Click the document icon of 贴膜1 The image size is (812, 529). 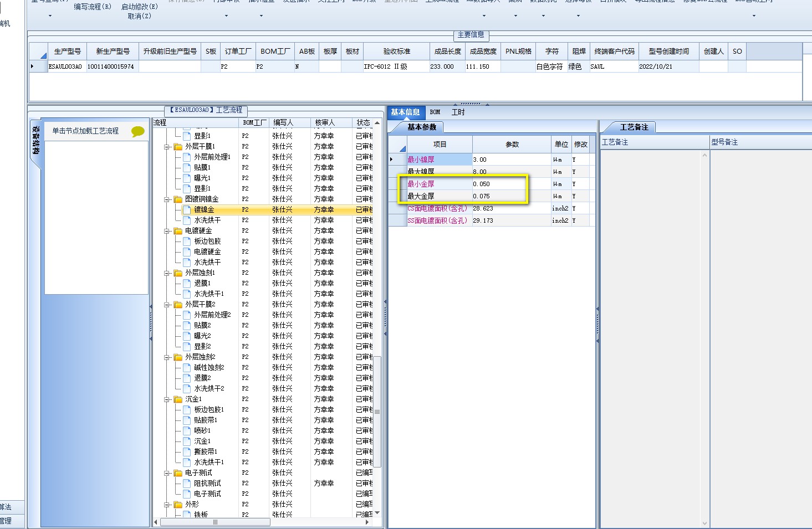tap(187, 168)
